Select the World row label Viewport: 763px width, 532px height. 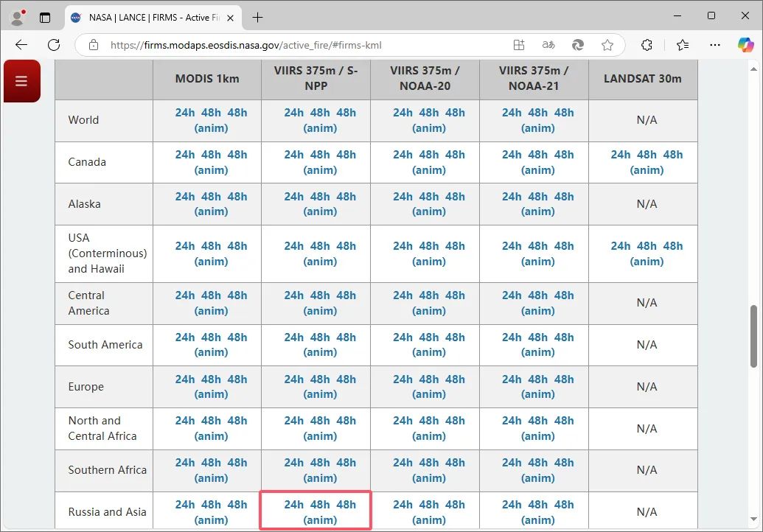point(84,120)
